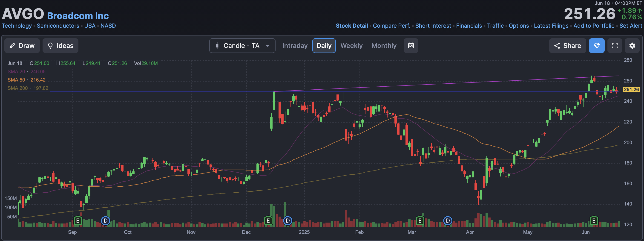The width and height of the screenshot is (644, 241).
Task: Open Short Interest page
Action: pos(433,26)
